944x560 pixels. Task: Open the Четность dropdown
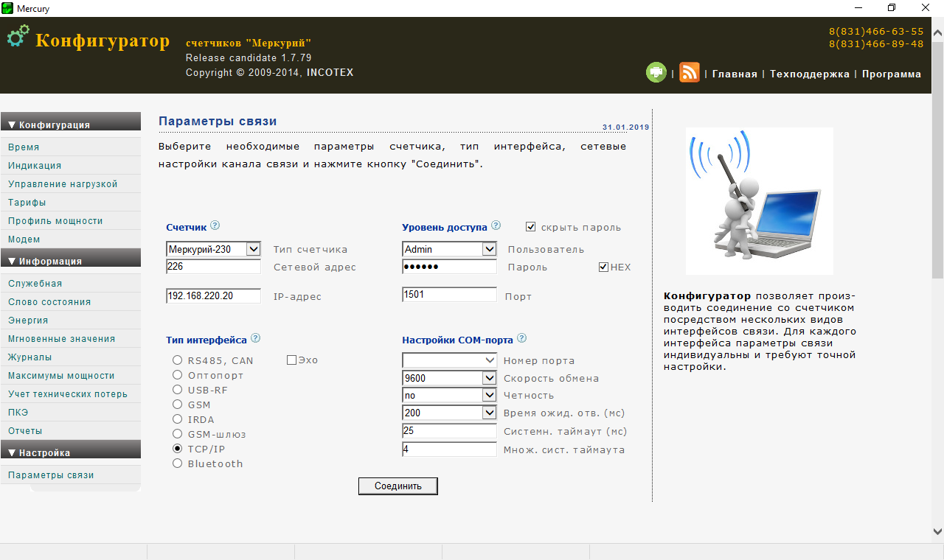[x=450, y=395]
